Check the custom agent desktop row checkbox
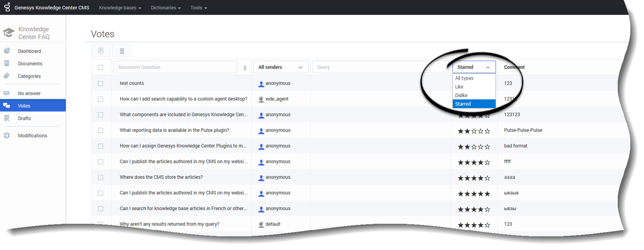The width and height of the screenshot is (644, 250). tap(101, 99)
